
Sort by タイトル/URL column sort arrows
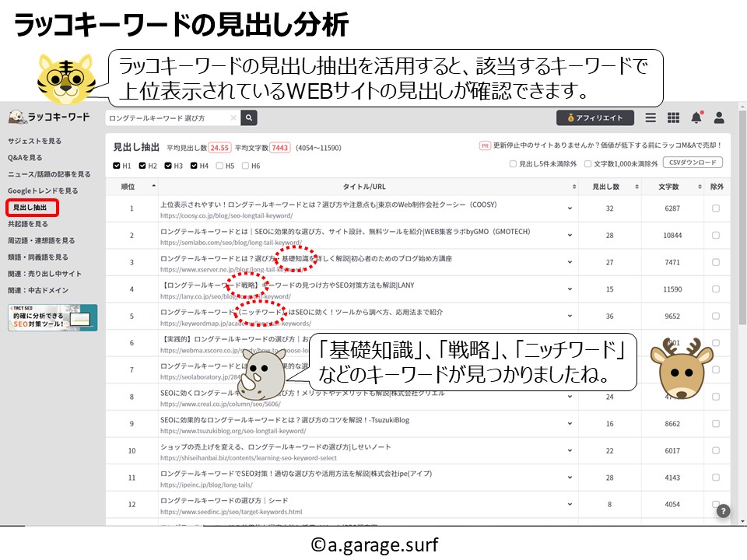click(574, 187)
